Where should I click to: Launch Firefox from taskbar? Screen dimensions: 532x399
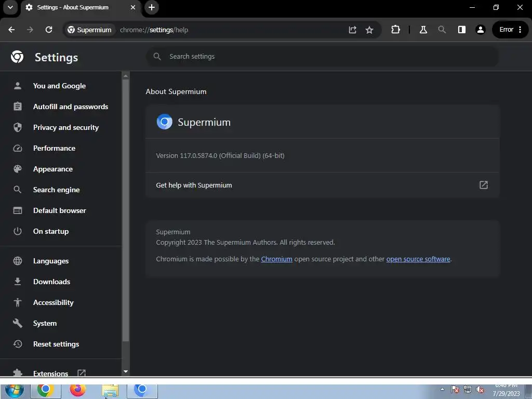click(x=78, y=390)
